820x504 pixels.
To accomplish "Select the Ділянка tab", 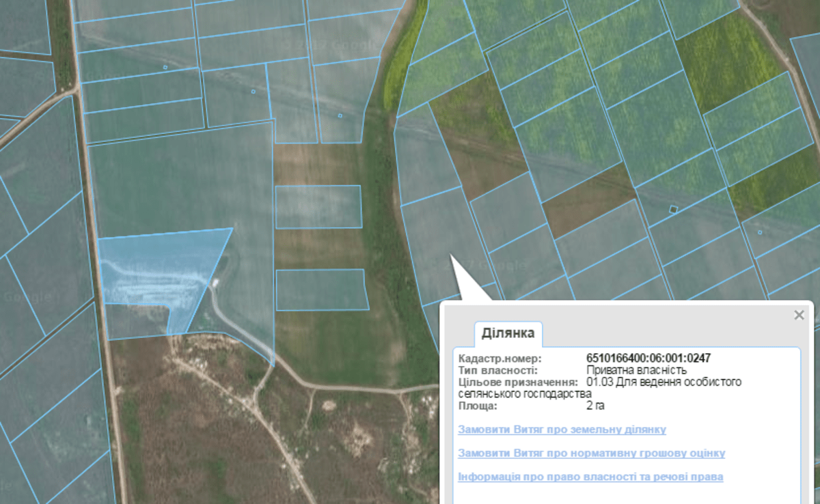I will (508, 334).
